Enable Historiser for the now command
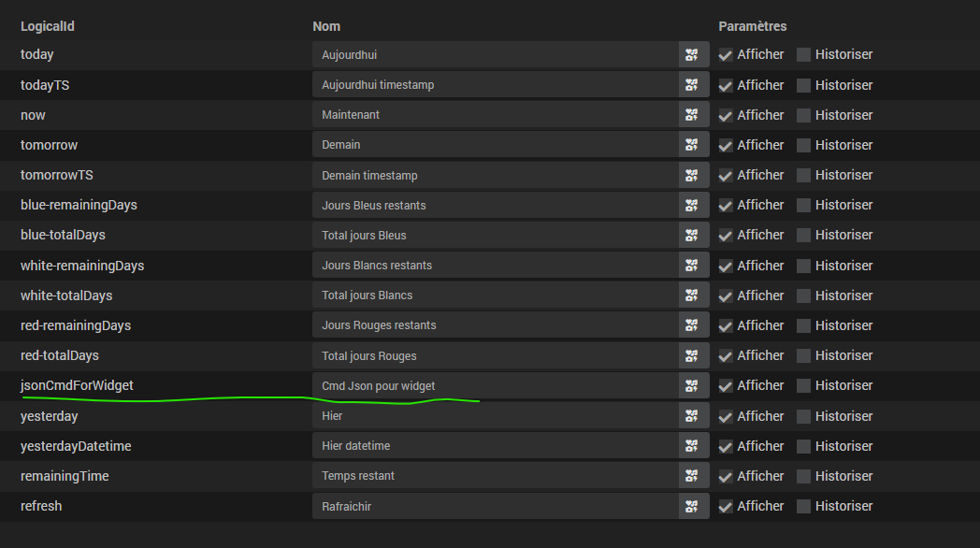 803,115
